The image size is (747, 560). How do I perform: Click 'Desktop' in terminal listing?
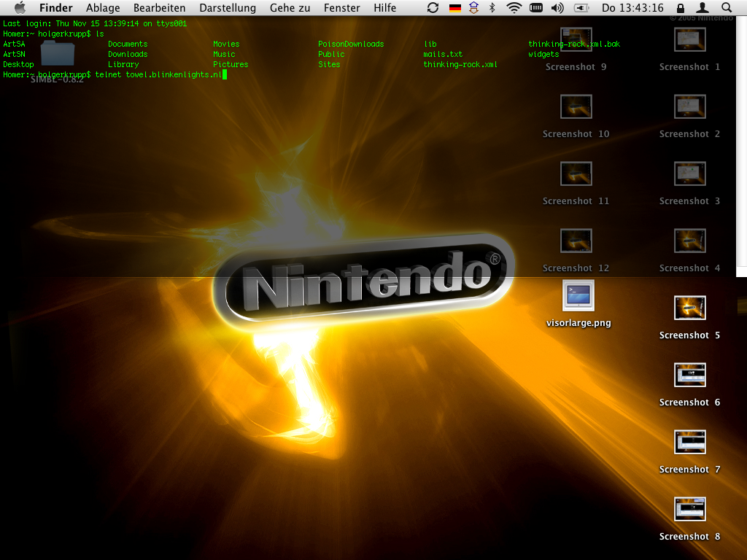(18, 64)
